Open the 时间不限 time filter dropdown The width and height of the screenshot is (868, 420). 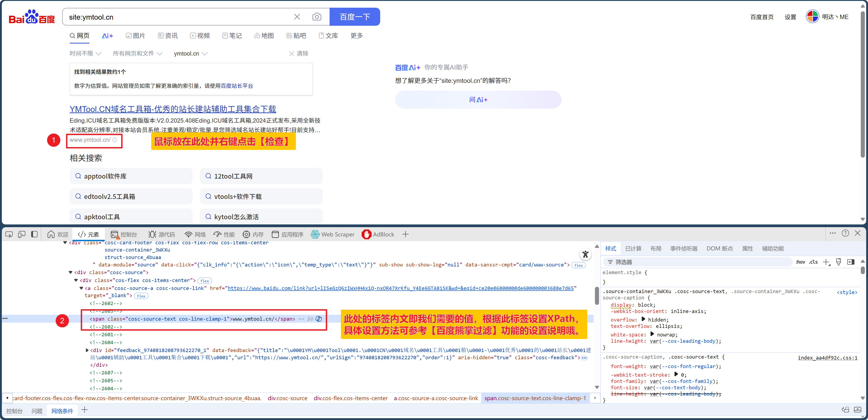click(x=86, y=54)
